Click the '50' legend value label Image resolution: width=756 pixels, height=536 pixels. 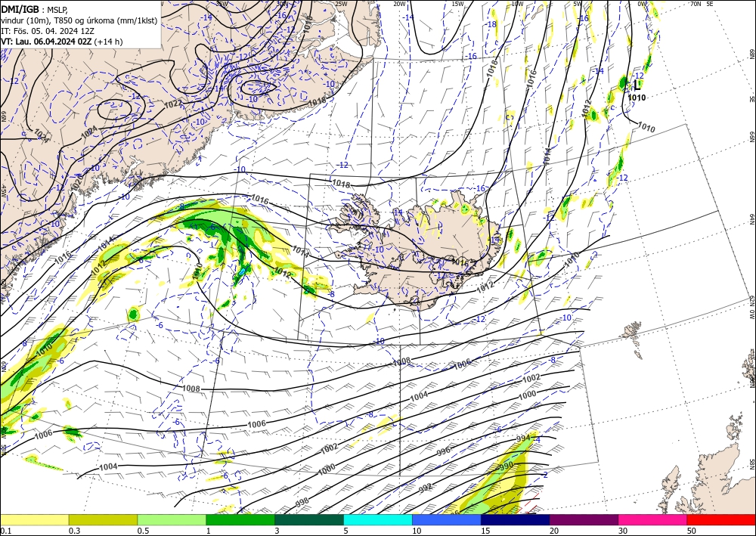click(x=692, y=531)
